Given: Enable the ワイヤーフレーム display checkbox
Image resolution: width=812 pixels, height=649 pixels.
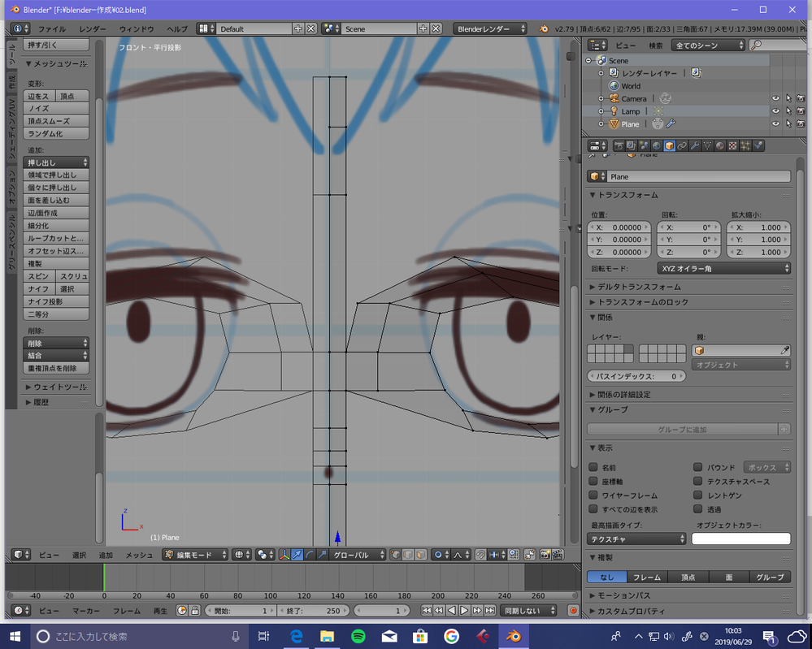Looking at the screenshot, I should point(593,495).
